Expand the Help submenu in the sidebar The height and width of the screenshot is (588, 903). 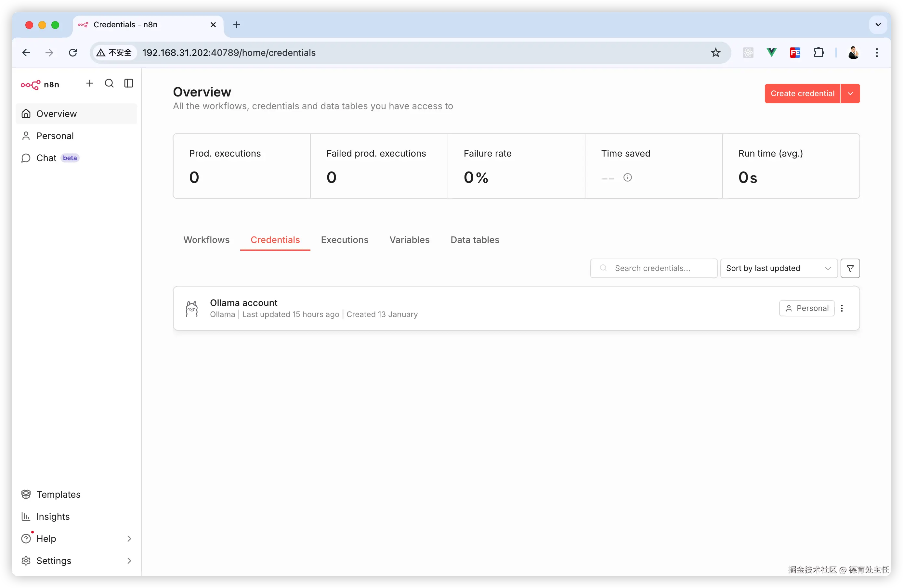tap(129, 539)
